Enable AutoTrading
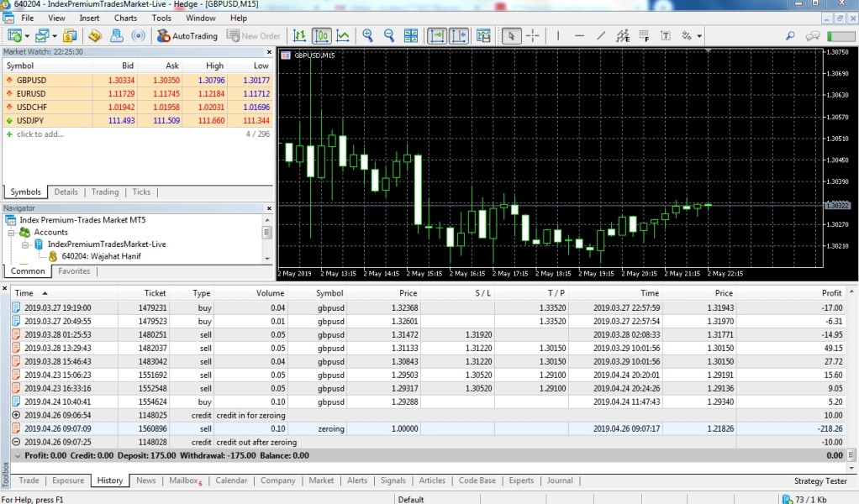Image resolution: width=859 pixels, height=504 pixels. click(187, 36)
